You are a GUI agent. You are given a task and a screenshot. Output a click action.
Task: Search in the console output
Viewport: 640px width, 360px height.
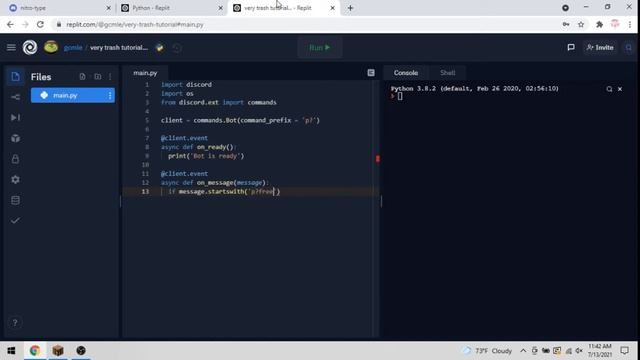(609, 89)
